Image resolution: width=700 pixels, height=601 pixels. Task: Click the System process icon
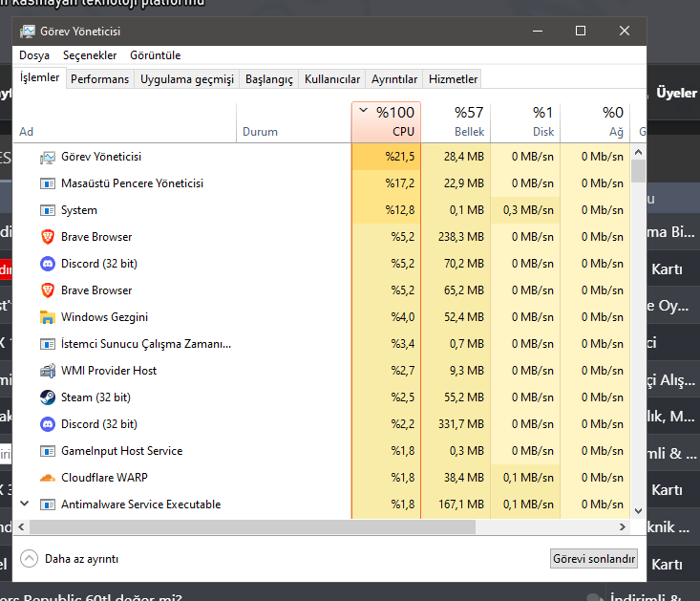point(48,210)
